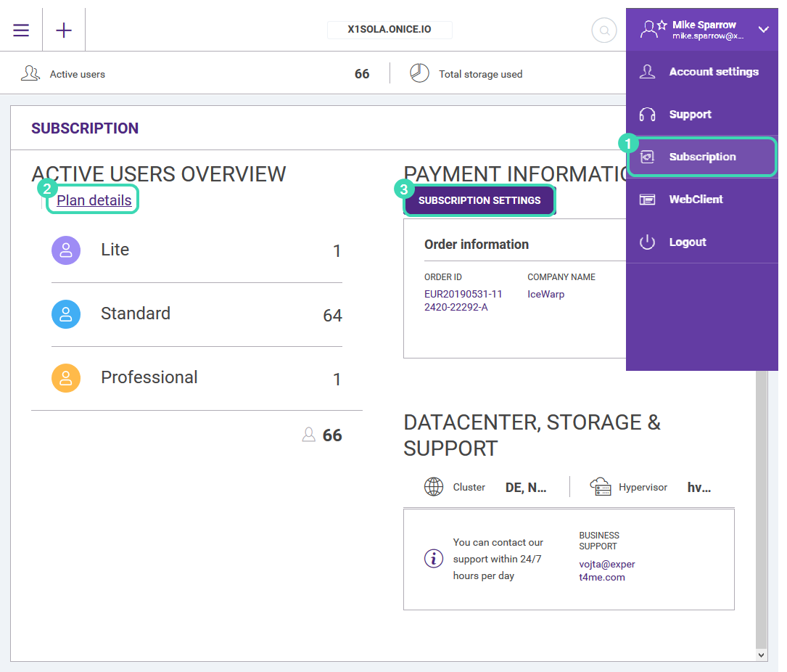Open the Plan details link

(x=94, y=200)
